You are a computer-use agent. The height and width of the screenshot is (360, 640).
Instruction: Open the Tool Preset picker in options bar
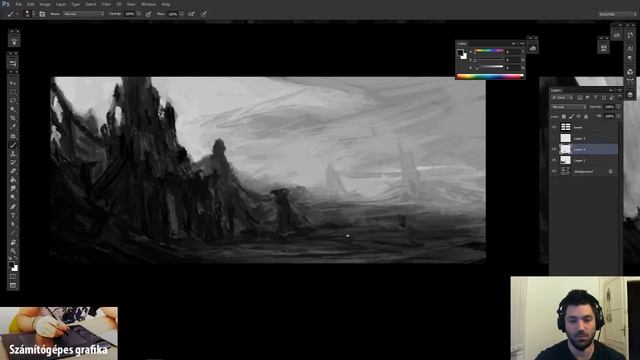tap(12, 14)
